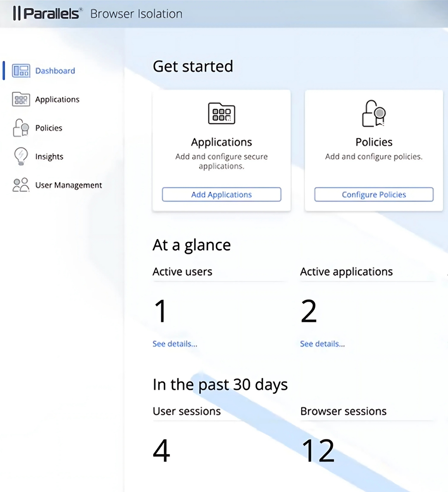Click the Parallels logo in the header
The height and width of the screenshot is (492, 448).
point(47,14)
